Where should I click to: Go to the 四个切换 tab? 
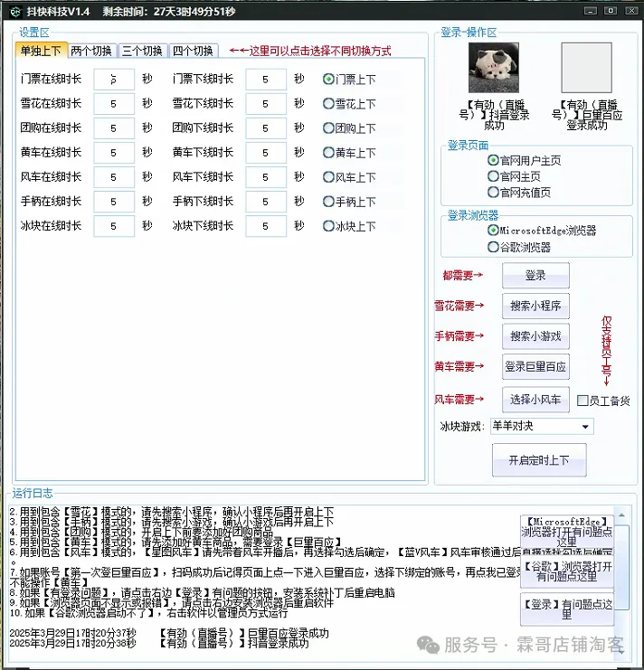click(193, 51)
